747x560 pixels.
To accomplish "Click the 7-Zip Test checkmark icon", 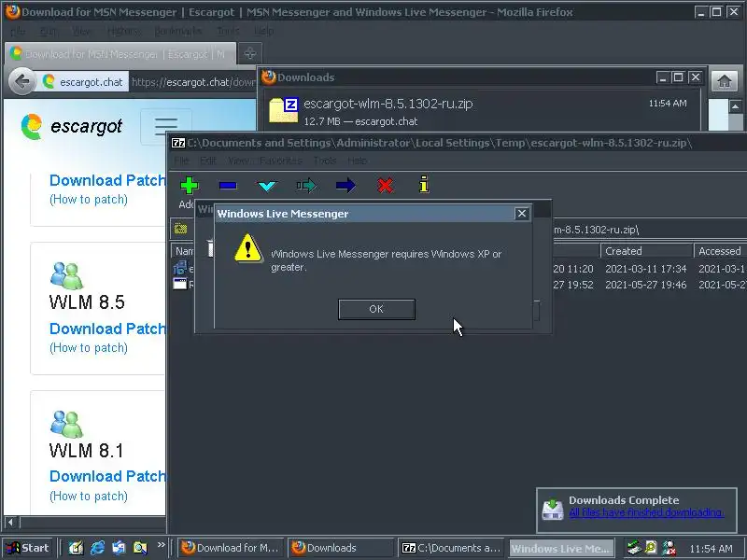I will [267, 185].
